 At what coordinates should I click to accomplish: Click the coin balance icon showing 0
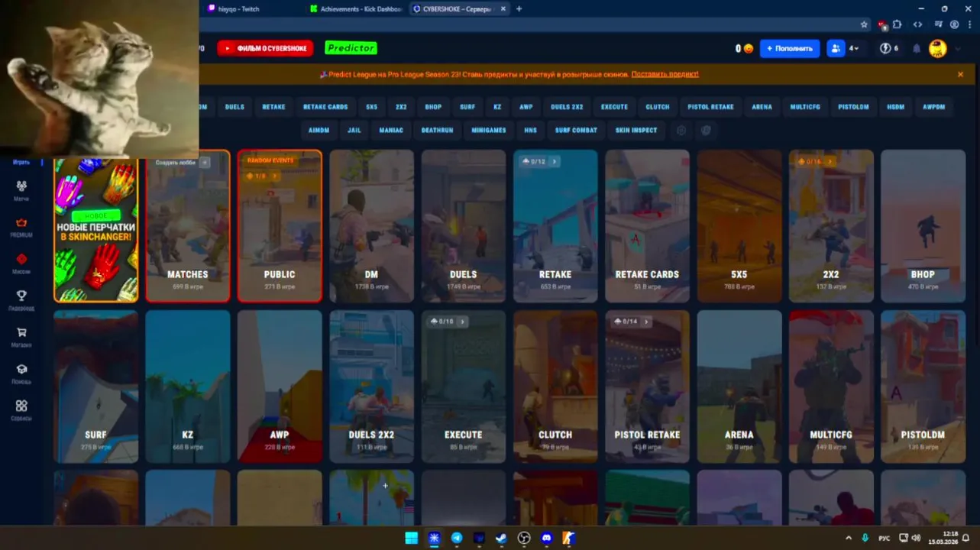tap(749, 48)
